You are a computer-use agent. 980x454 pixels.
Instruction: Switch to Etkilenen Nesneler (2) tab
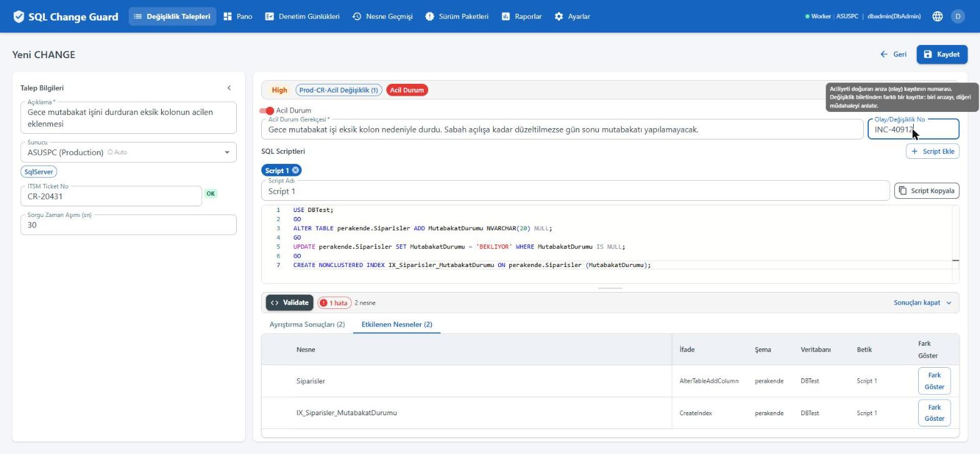[x=397, y=325]
